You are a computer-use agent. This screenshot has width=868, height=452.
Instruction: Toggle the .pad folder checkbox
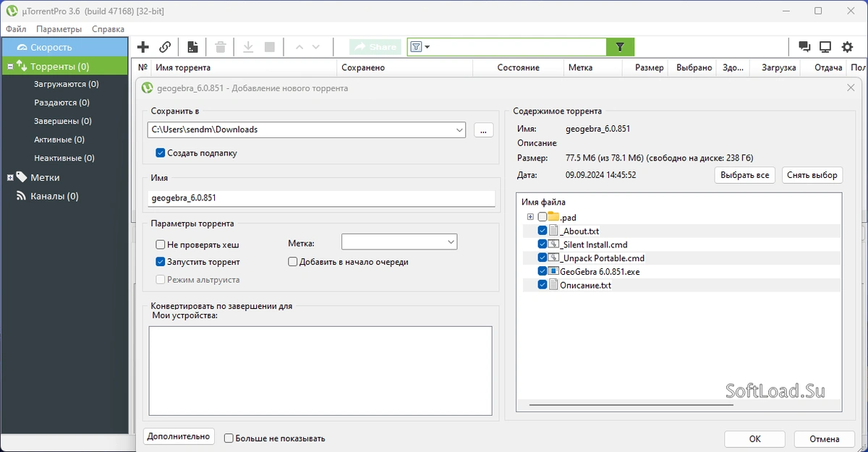[x=542, y=217]
